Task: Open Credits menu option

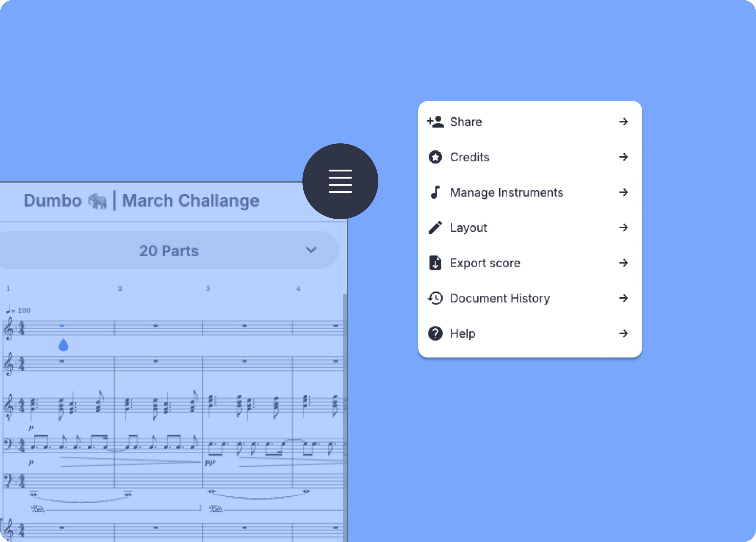Action: (528, 157)
